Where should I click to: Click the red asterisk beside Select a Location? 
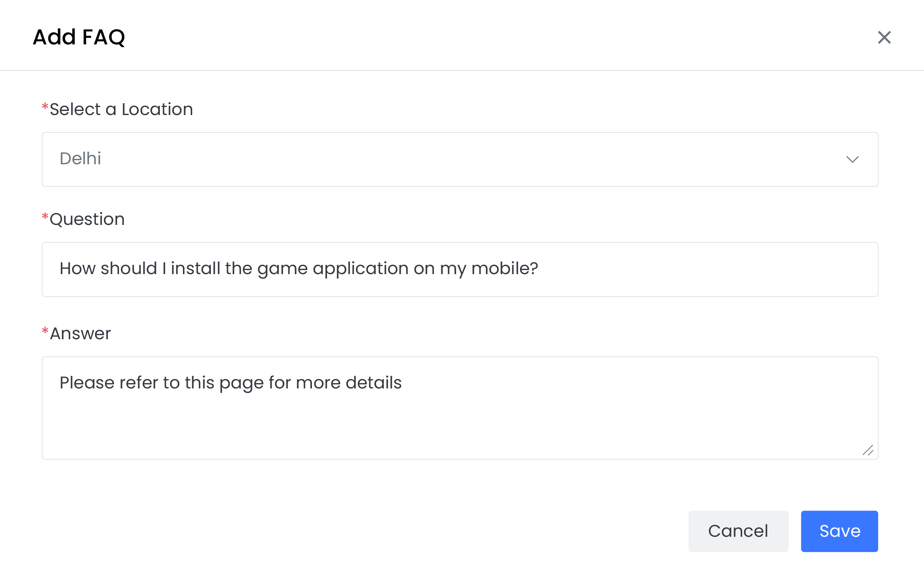pyautogui.click(x=45, y=107)
